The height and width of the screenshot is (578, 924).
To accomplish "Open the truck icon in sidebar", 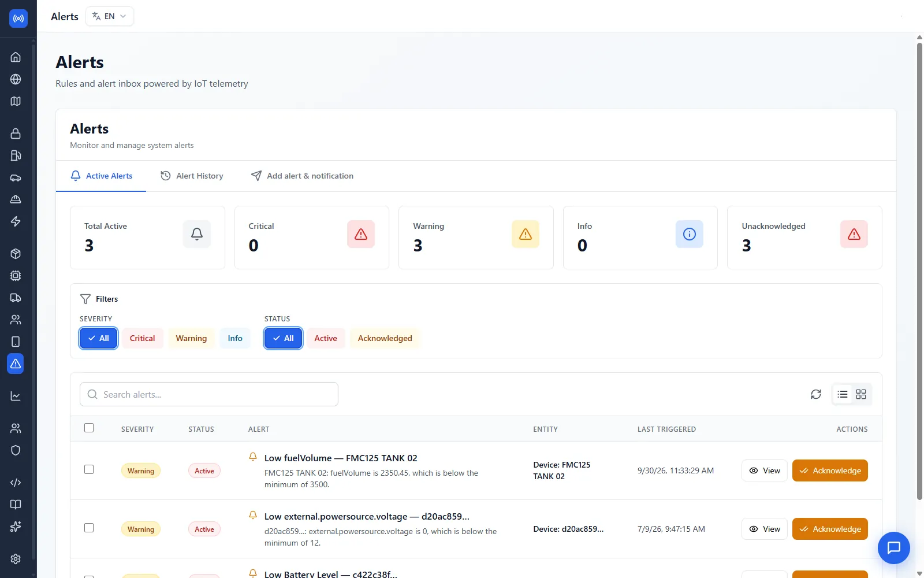I will pyautogui.click(x=16, y=298).
